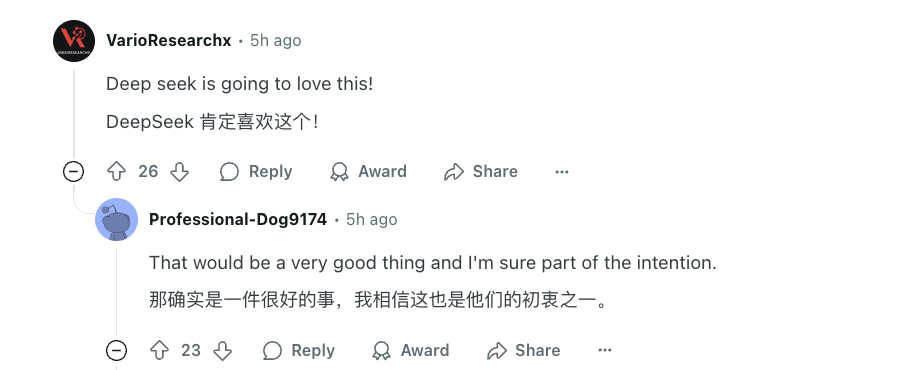Upvote VarioResearchx's comment

(117, 171)
